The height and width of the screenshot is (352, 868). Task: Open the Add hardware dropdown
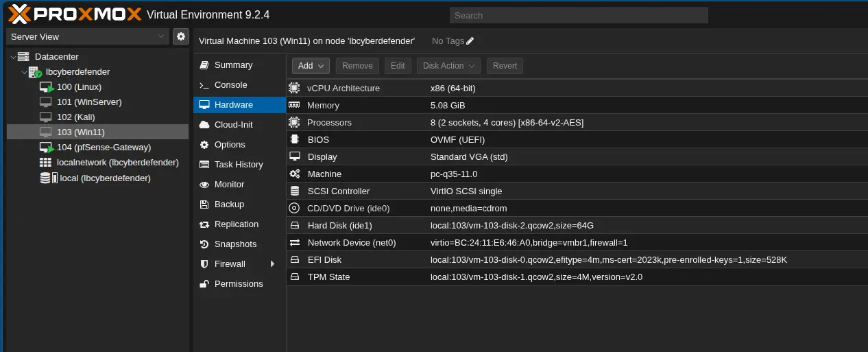pyautogui.click(x=311, y=66)
